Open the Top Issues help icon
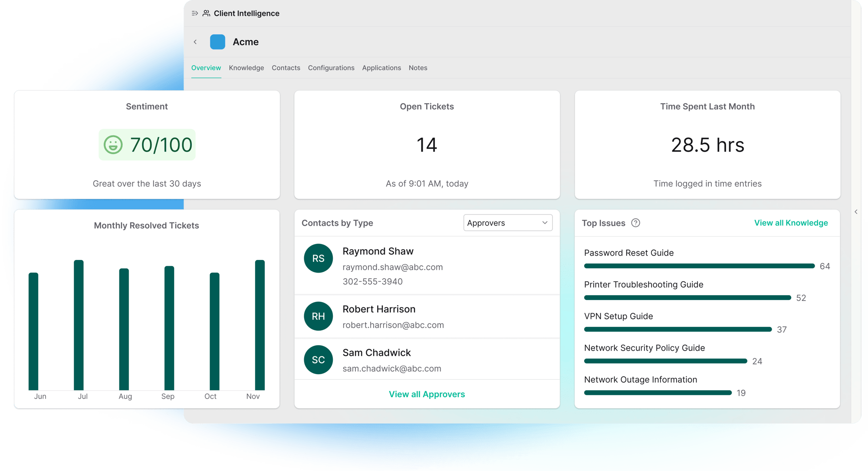Screen dimensions: 868x471 pos(636,223)
